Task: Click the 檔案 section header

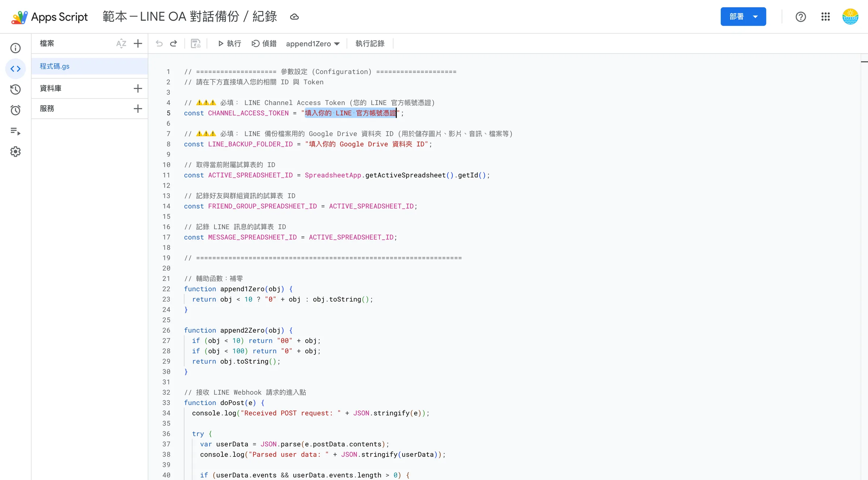Action: 47,43
